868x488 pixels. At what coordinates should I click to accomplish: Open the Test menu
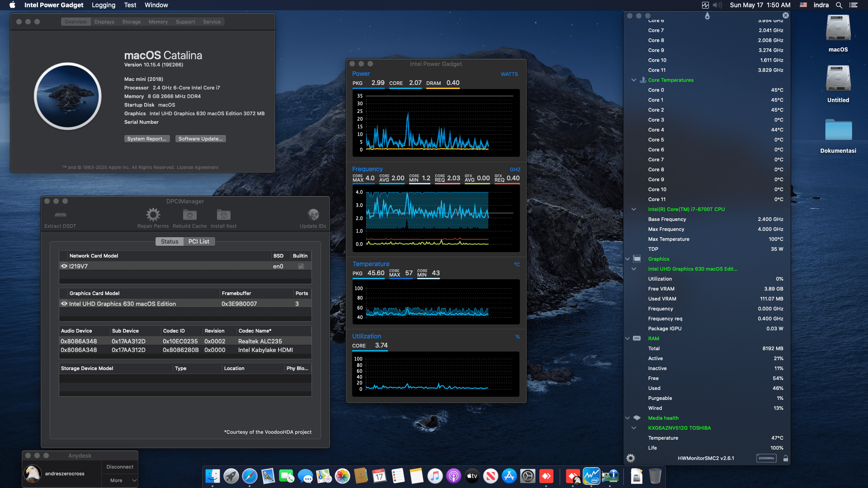[130, 5]
